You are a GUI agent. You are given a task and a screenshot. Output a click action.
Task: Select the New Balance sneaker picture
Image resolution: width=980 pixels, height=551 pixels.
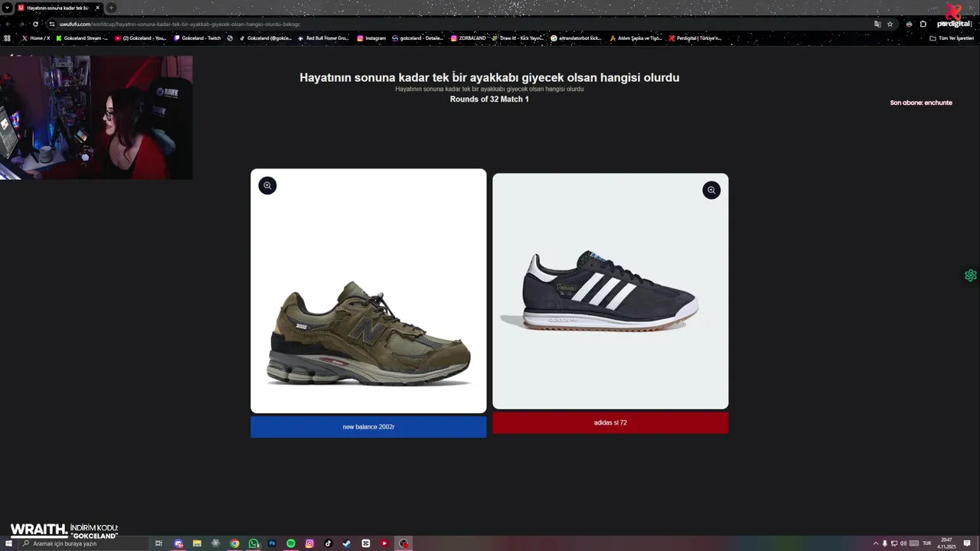368,291
